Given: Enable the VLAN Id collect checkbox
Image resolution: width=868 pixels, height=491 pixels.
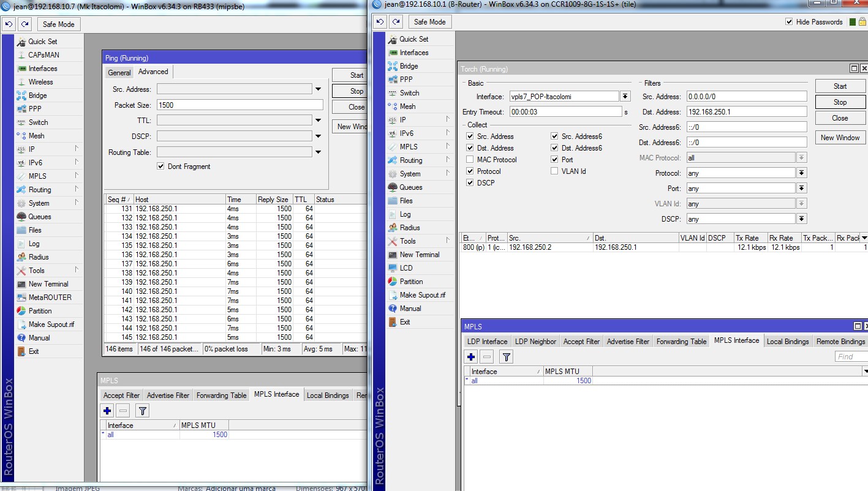Looking at the screenshot, I should (554, 171).
